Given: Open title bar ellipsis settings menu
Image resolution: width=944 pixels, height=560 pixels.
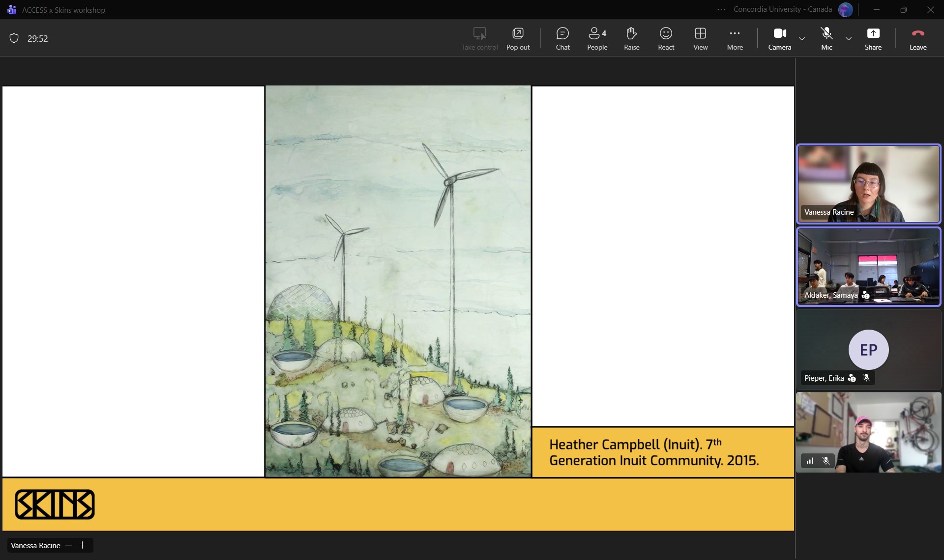Looking at the screenshot, I should [x=721, y=10].
